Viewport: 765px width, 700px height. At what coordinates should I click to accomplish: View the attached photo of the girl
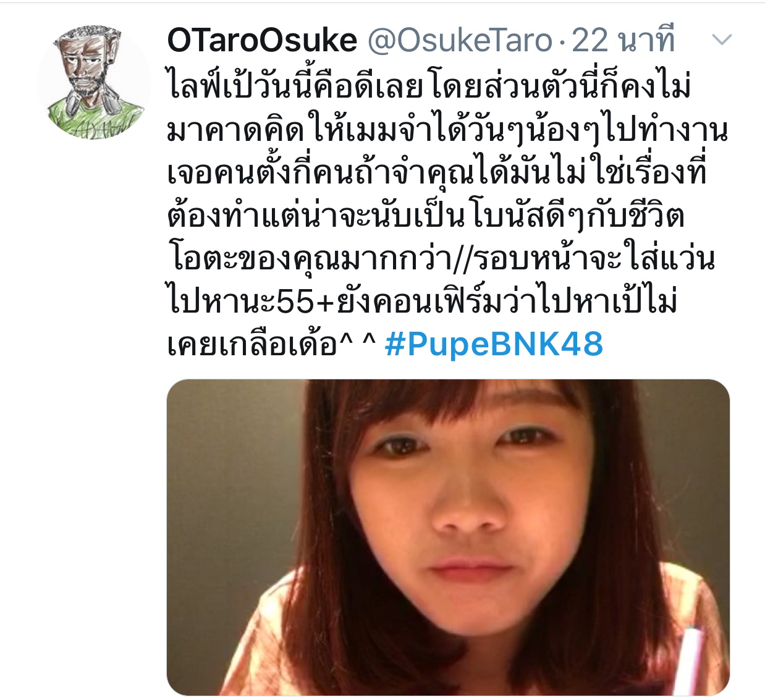(x=448, y=537)
